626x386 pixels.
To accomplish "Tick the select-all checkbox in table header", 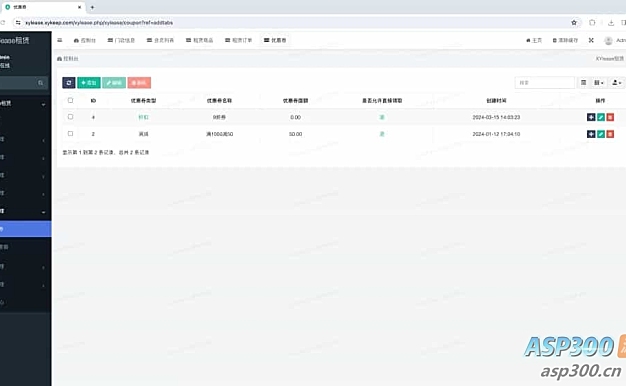I will click(x=70, y=100).
